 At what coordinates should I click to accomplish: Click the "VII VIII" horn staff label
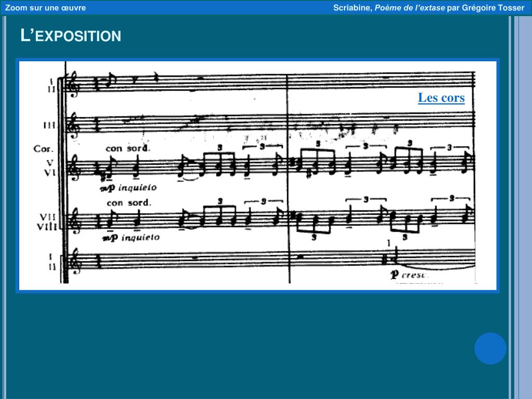[46, 221]
